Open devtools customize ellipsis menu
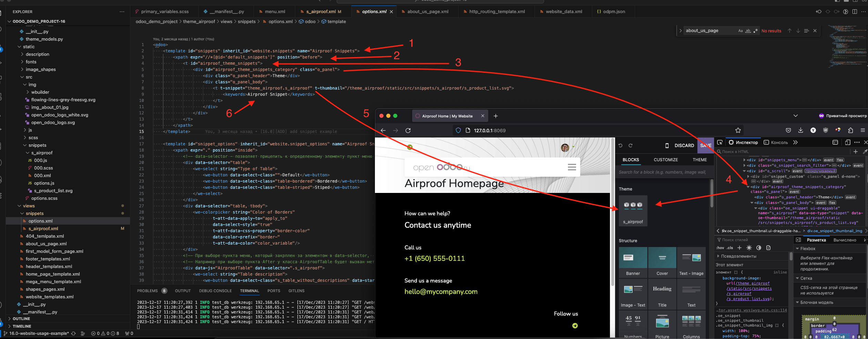The height and width of the screenshot is (339, 868). 857,142
